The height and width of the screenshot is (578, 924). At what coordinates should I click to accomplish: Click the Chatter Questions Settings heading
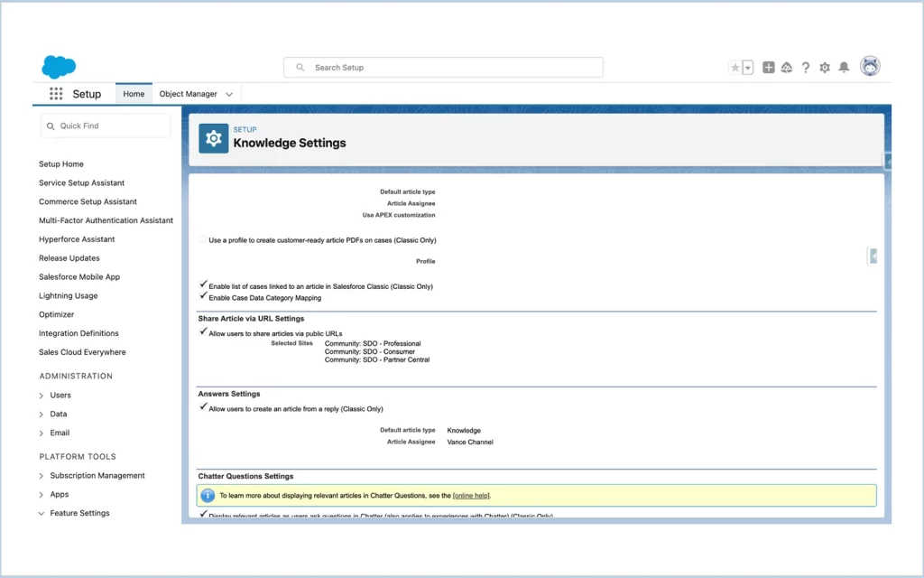[x=245, y=477]
